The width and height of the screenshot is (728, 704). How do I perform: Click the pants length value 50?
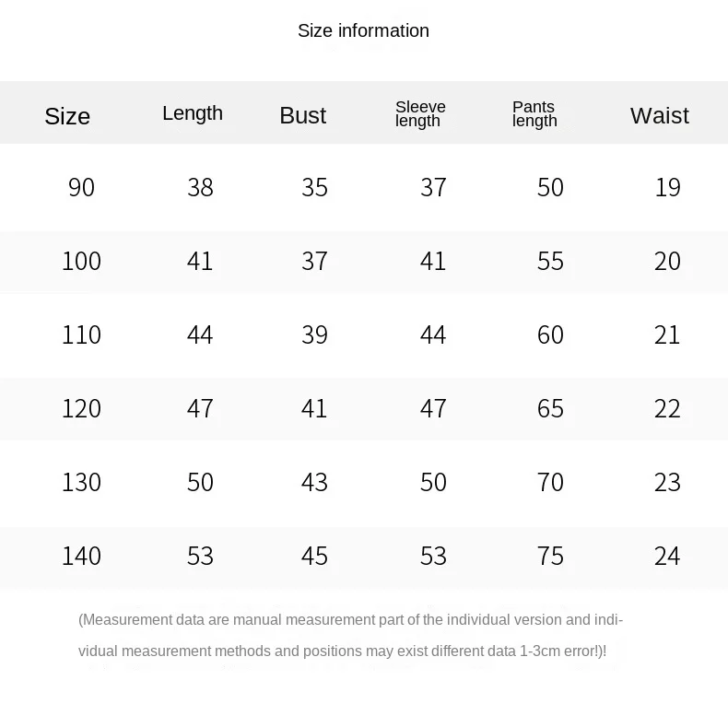tap(550, 187)
